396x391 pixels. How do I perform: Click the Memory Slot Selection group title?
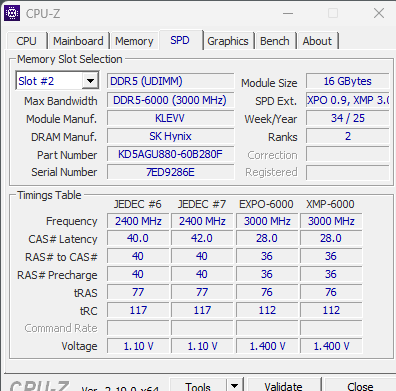[x=70, y=59]
